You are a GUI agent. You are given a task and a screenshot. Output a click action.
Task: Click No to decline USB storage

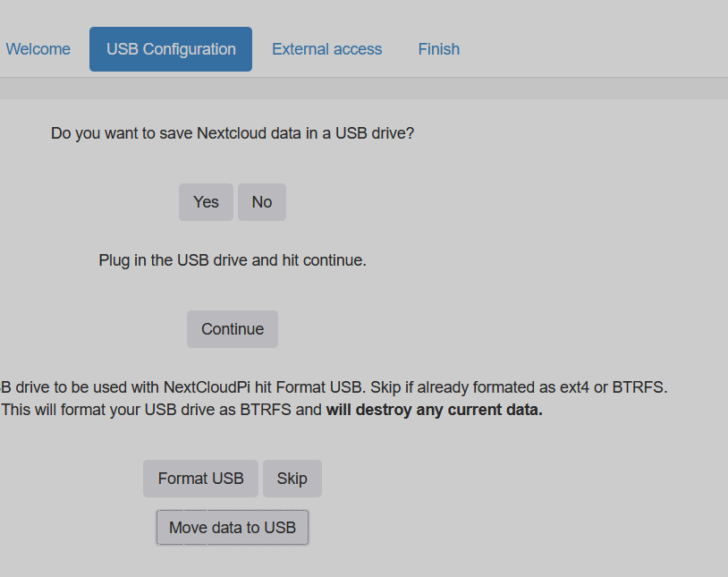click(x=261, y=202)
